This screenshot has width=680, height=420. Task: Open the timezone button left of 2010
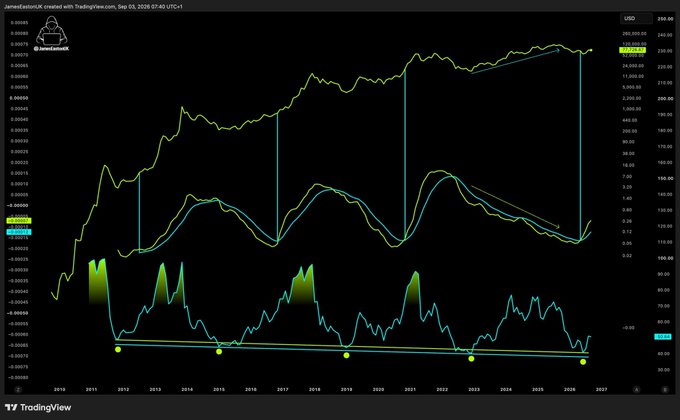pyautogui.click(x=18, y=390)
